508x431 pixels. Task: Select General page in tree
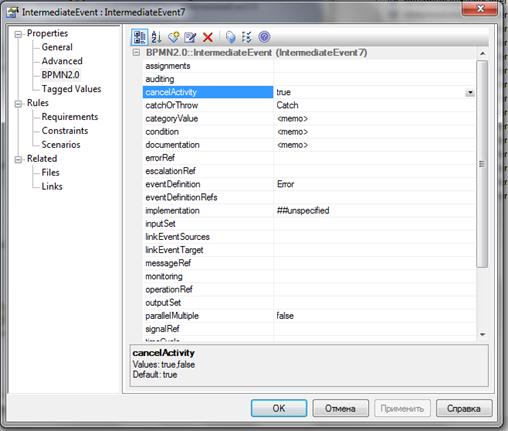point(57,47)
